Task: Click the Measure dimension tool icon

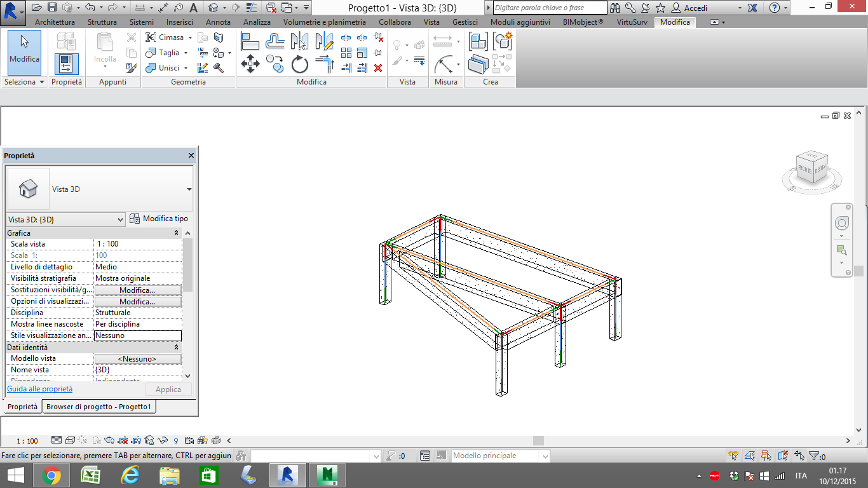Action: pyautogui.click(x=442, y=42)
